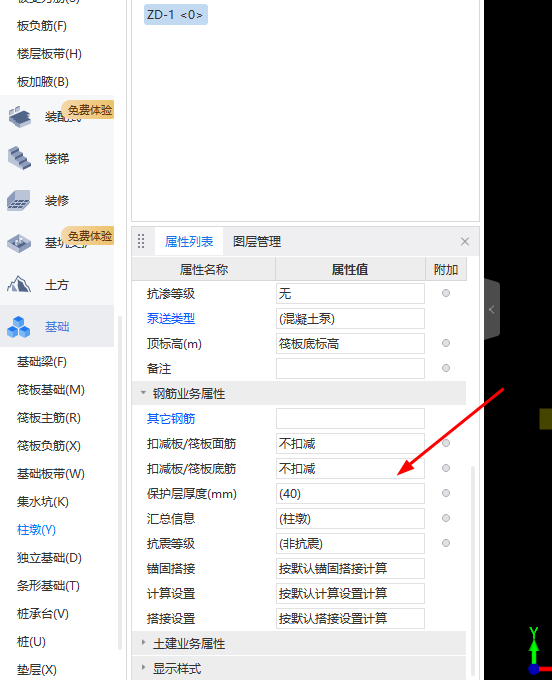
Task: Select 桩承台(V) in the sidebar
Action: click(x=42, y=614)
